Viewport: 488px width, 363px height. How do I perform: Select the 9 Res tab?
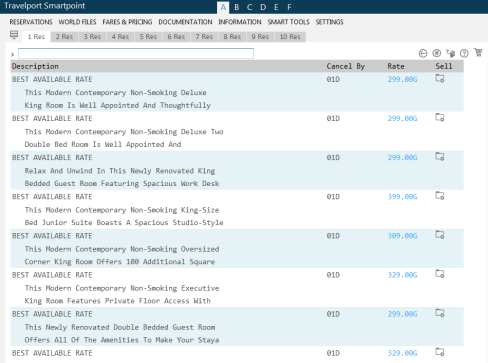[260, 37]
